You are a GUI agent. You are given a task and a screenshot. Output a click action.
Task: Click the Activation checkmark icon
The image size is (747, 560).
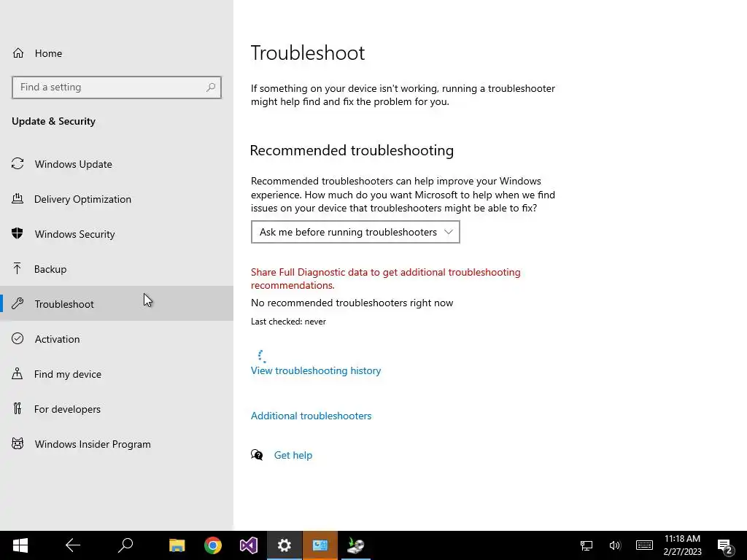(x=18, y=338)
